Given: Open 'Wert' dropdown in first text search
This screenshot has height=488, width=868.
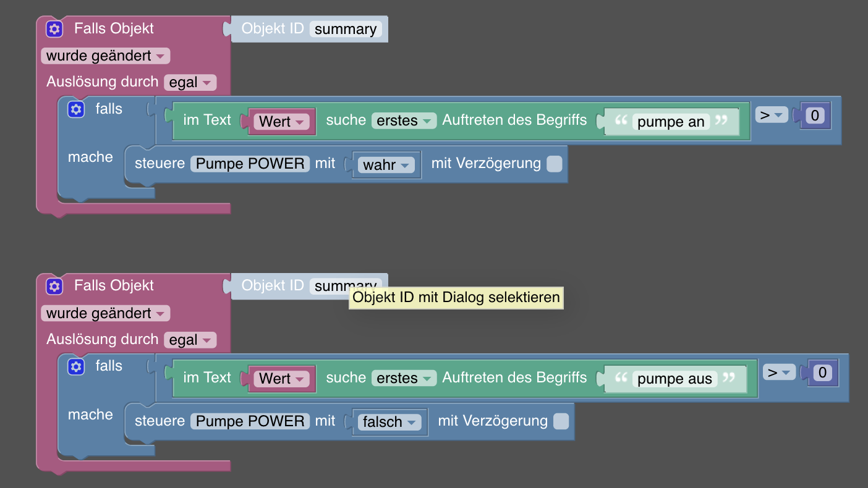Looking at the screenshot, I should coord(282,121).
